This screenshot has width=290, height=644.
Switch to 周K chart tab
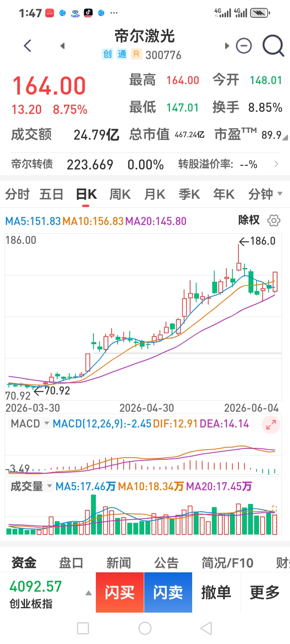120,194
